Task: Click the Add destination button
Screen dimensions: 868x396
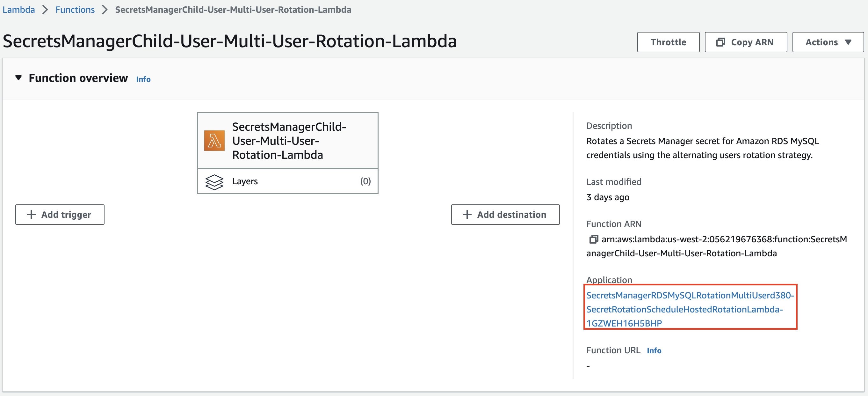Action: [x=505, y=214]
